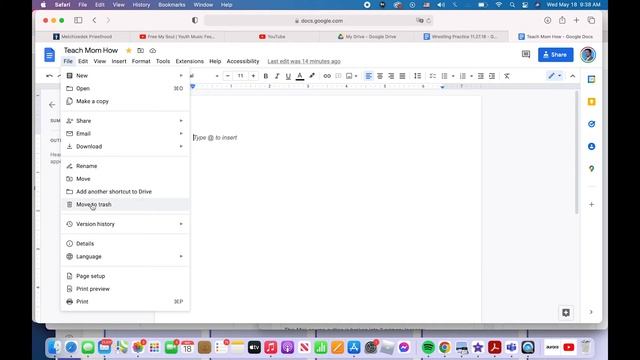Collapse side panel with right chevron
Image resolution: width=640 pixels, height=360 pixels.
pos(591,312)
